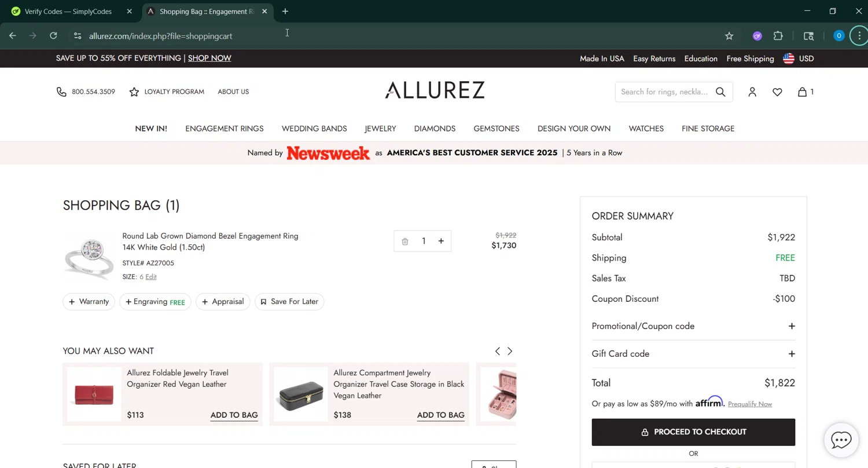
Task: Open LOYALTY PROGRAM link
Action: (x=174, y=92)
